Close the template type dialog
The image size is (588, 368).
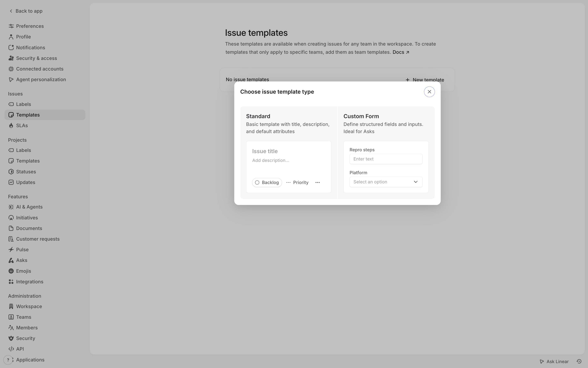429,92
